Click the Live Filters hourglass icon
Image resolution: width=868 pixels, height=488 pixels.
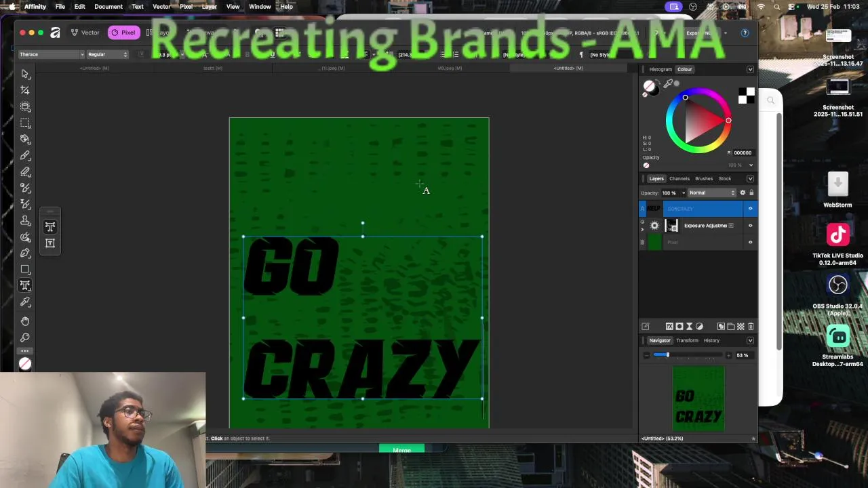point(689,327)
